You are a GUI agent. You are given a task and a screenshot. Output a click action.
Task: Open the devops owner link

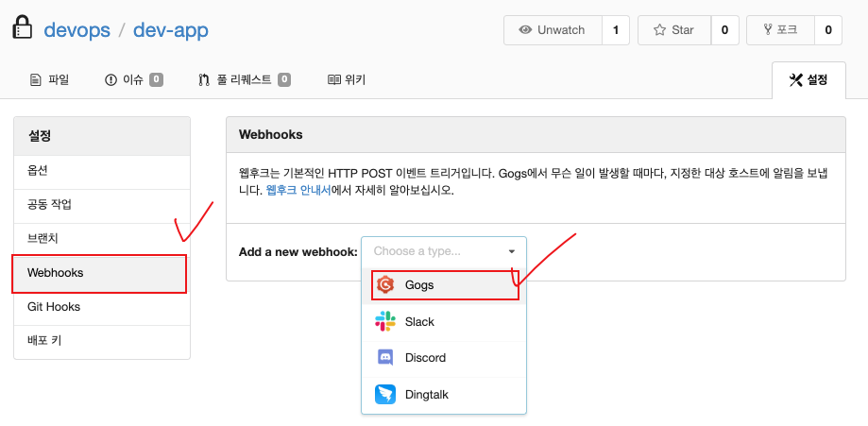pos(77,30)
